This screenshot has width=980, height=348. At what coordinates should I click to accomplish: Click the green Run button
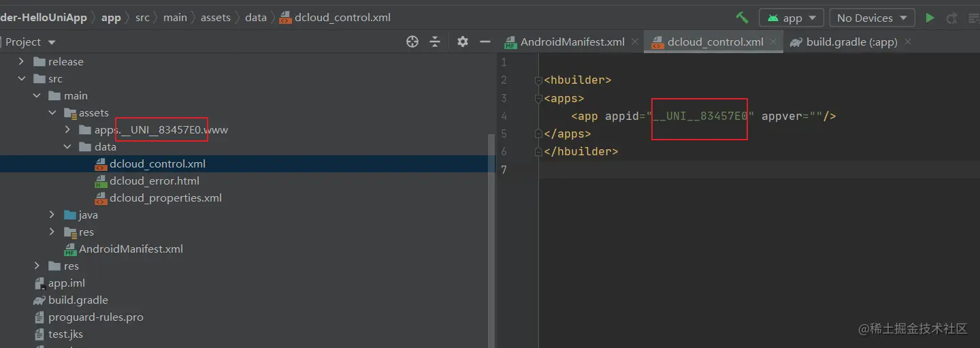tap(930, 18)
